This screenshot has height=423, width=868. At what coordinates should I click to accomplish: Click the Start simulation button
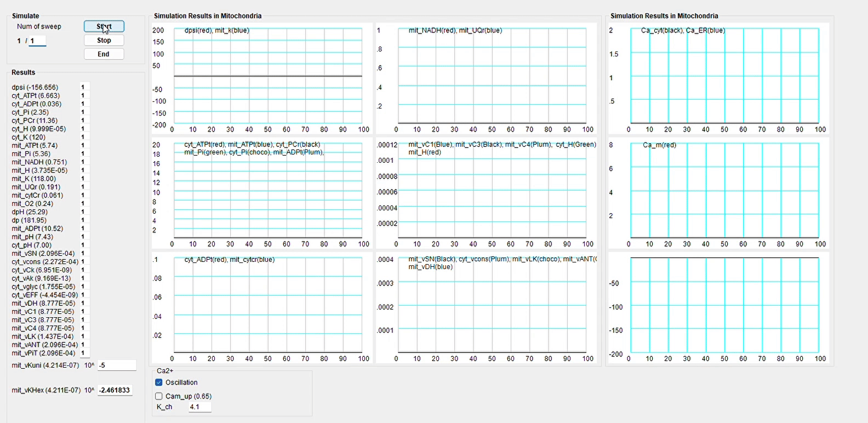[x=104, y=26]
